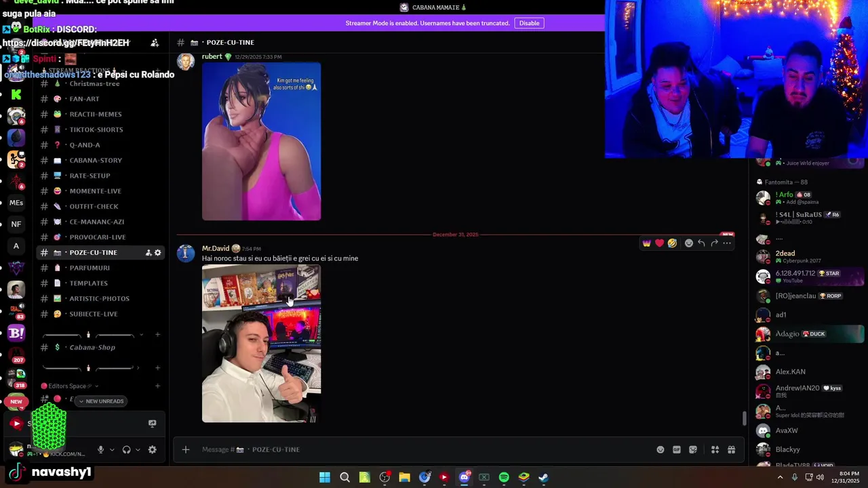This screenshot has height=488, width=868.
Task: Jump to NEW UNREADS pill
Action: coord(101,401)
